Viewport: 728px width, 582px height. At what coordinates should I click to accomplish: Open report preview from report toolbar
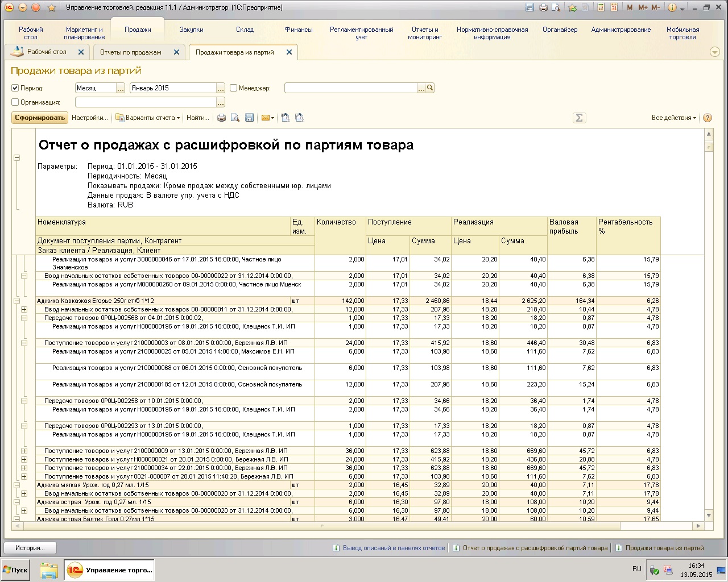point(235,118)
